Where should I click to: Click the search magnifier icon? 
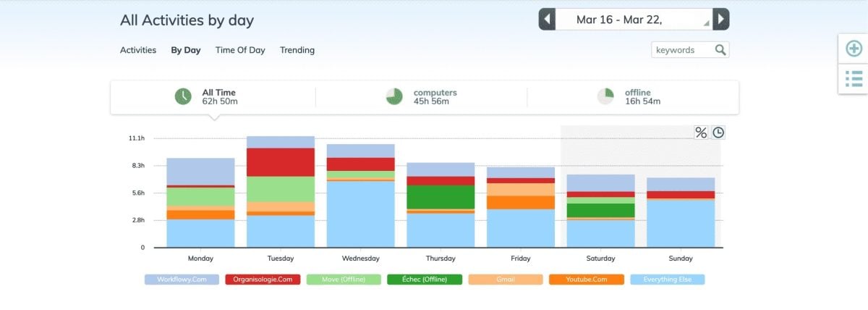tap(720, 50)
